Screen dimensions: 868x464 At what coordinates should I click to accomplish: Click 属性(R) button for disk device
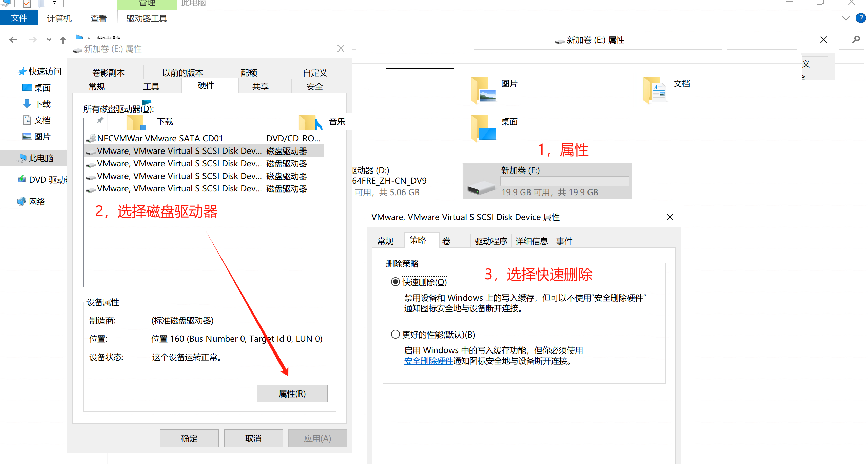coord(292,394)
